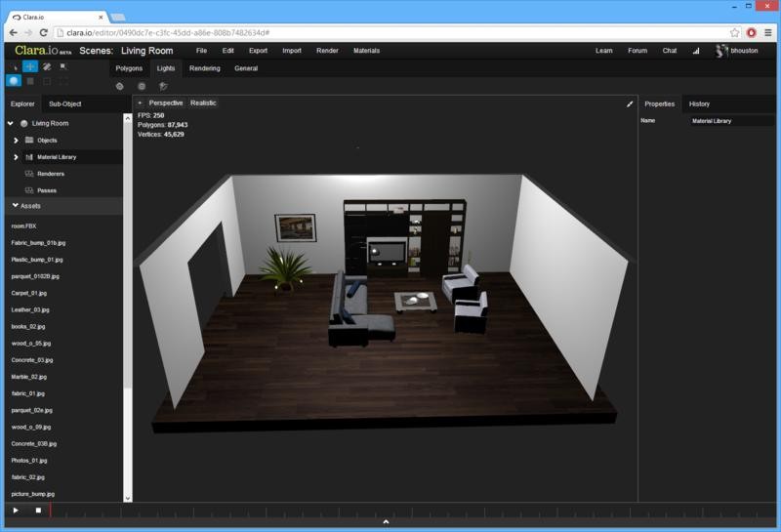Click the signal strength bars icon
Viewport: 781px width, 532px height.
pyautogui.click(x=696, y=51)
